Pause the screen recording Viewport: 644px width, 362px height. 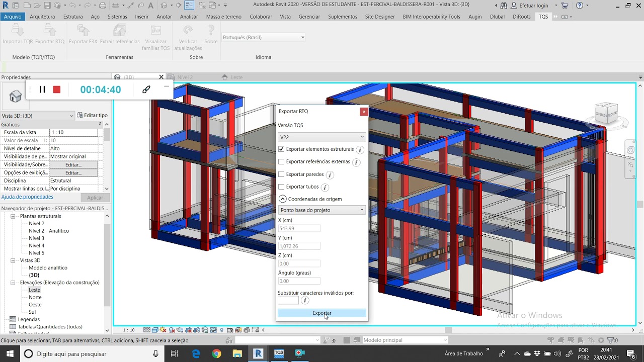coord(42,89)
